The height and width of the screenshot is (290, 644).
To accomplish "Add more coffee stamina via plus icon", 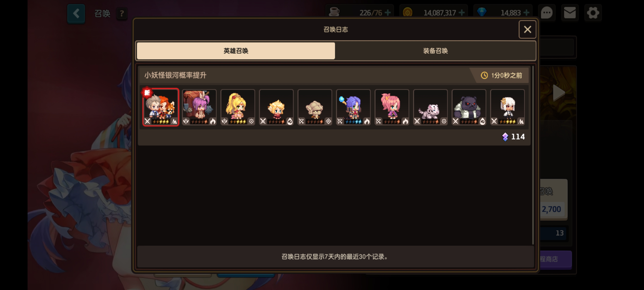I will coord(387,12).
